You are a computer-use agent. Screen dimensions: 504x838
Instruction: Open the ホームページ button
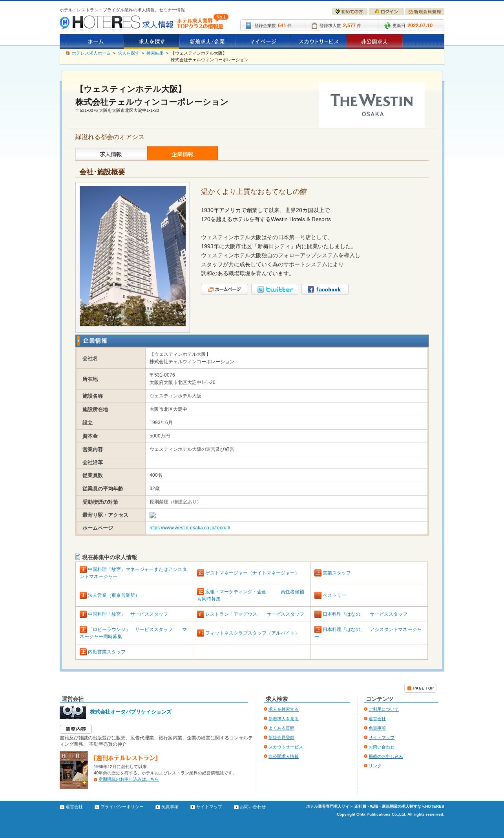pos(225,289)
